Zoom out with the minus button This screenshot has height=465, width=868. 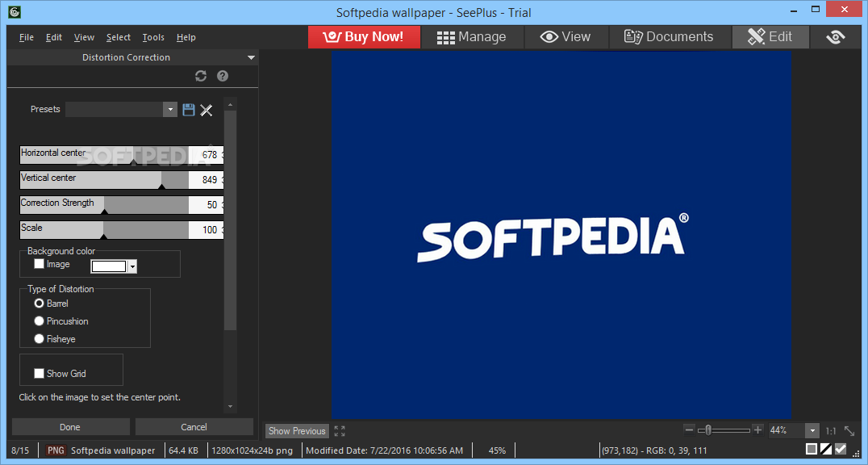(x=689, y=429)
